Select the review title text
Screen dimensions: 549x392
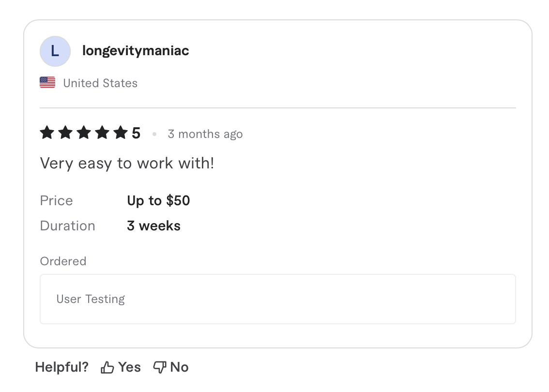127,163
